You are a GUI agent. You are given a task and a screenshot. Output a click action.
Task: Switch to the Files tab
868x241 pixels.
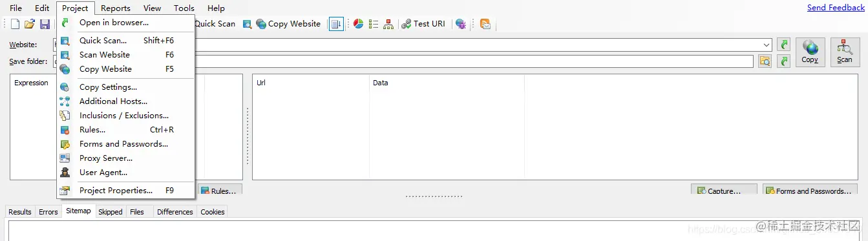point(137,212)
